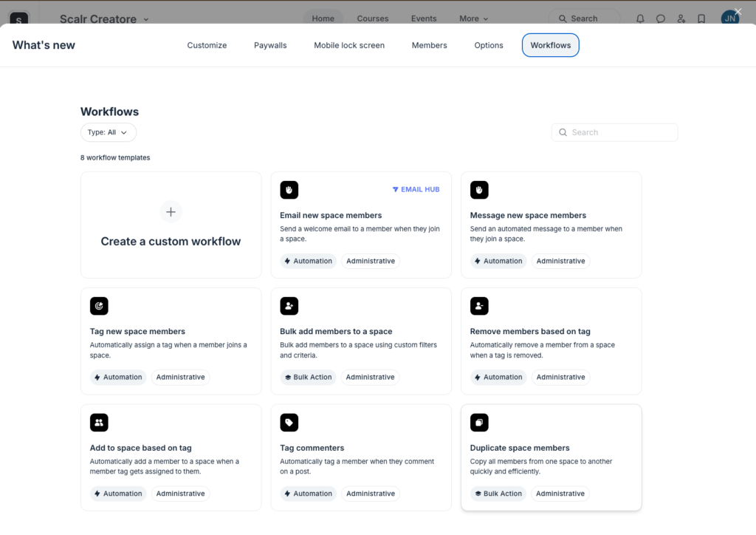Click the add member icon in header
This screenshot has height=535, width=756.
[x=681, y=18]
